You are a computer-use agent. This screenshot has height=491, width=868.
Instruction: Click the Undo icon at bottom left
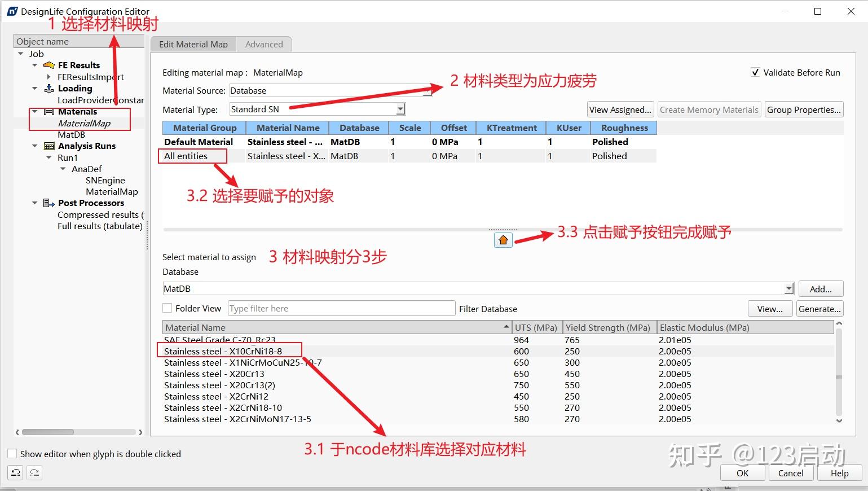[15, 473]
